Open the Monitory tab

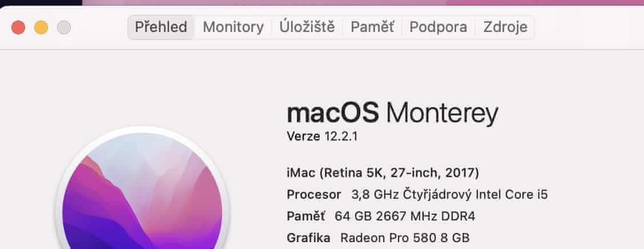pos(233,27)
